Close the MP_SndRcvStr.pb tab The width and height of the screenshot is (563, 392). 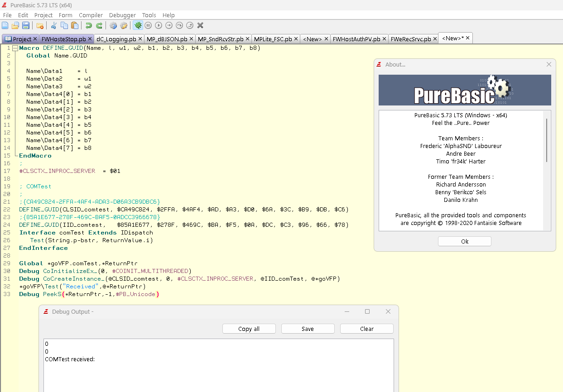[x=247, y=39]
